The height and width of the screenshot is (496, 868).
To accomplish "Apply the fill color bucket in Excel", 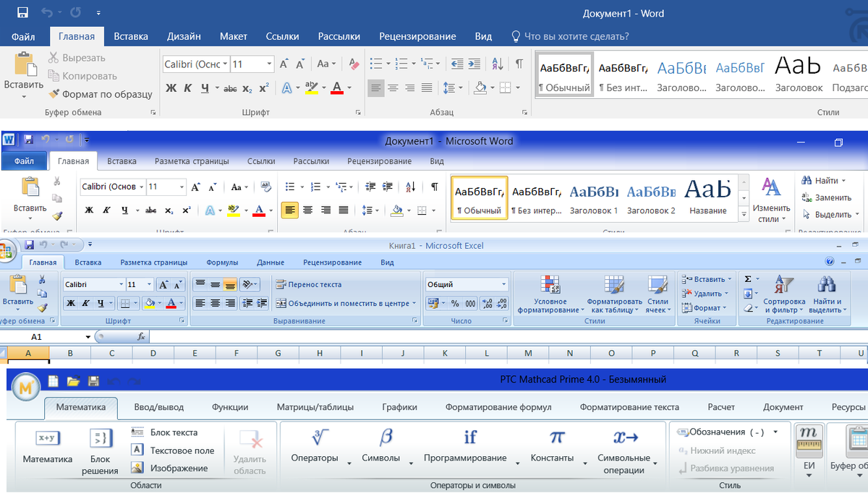I will coord(149,304).
